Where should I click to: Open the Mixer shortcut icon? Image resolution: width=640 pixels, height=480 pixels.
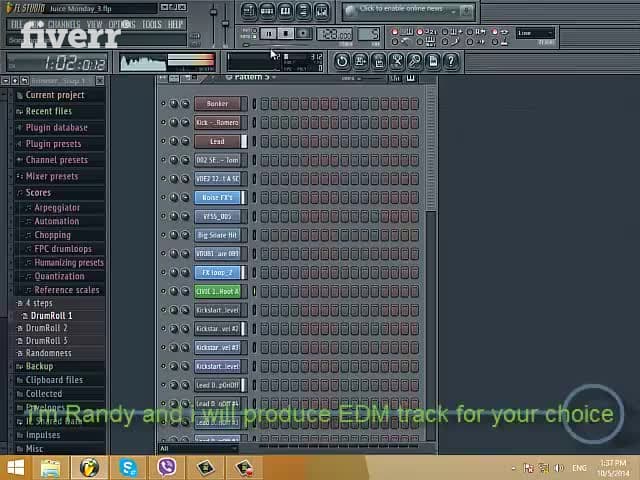click(322, 11)
